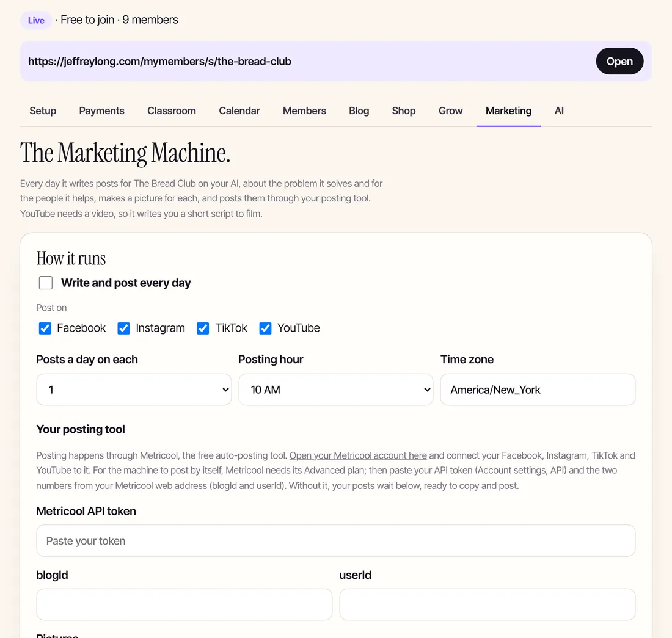Open the Posting hour dropdown
Screen dimensions: 672x638
click(x=335, y=390)
